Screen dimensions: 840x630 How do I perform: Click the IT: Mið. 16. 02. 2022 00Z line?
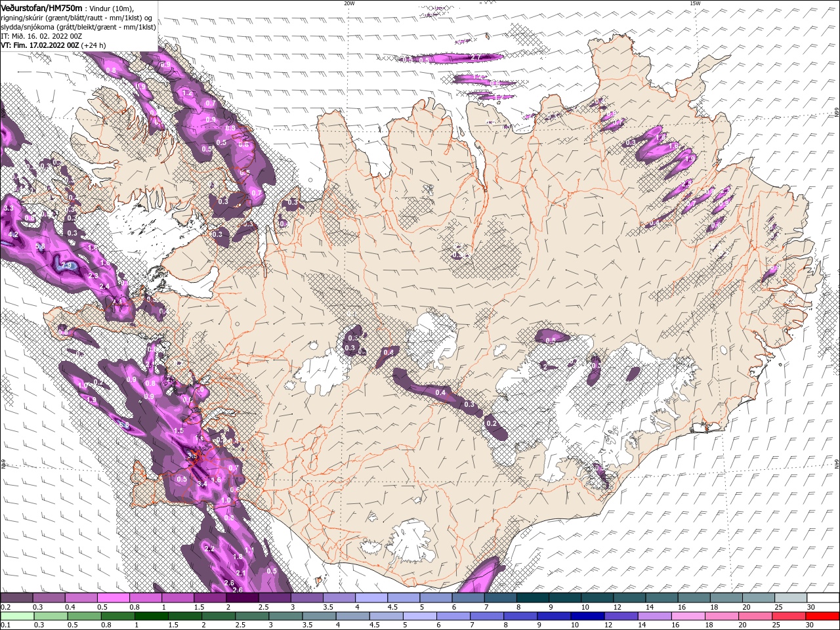click(x=41, y=36)
